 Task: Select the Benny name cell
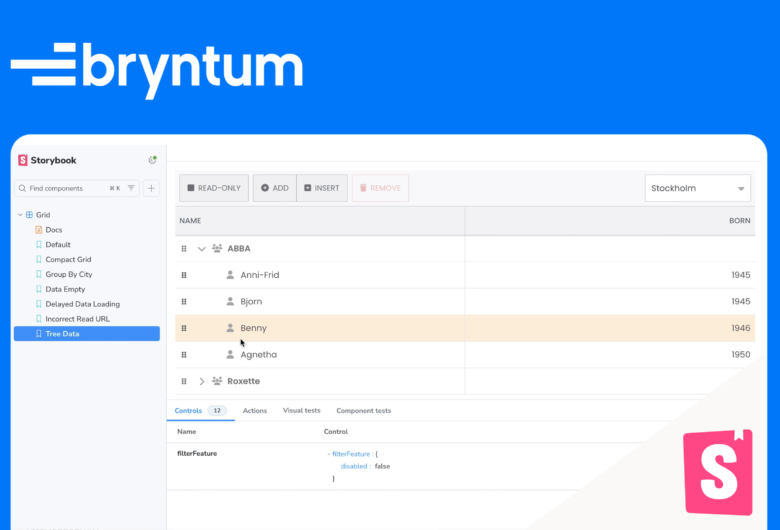click(x=320, y=328)
